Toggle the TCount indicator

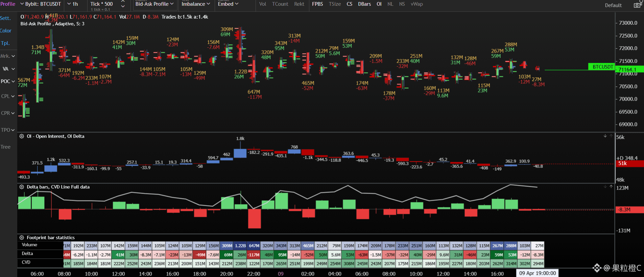tap(280, 4)
